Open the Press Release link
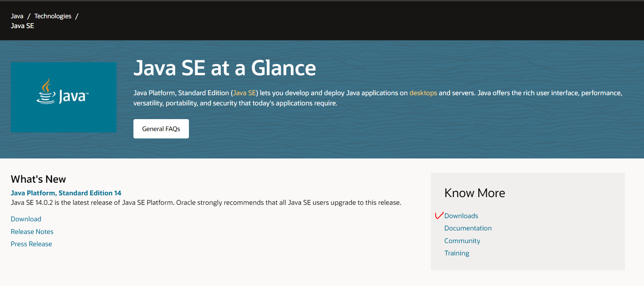644x286 pixels. point(31,244)
